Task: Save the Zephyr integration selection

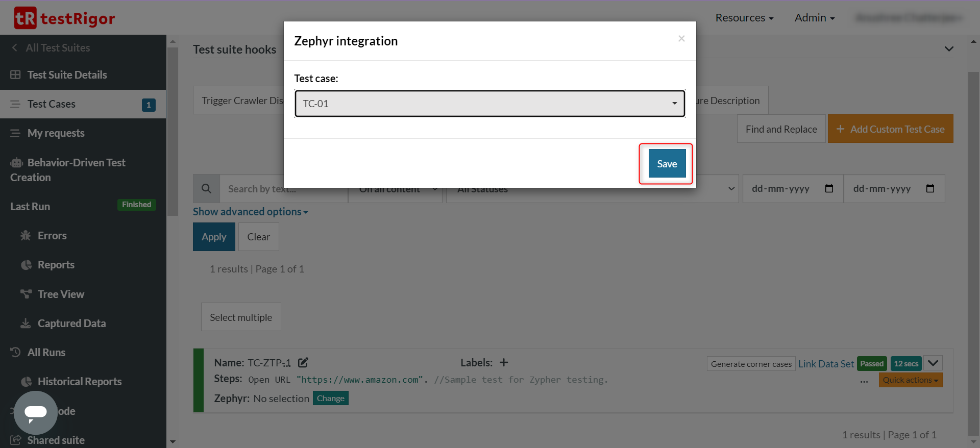Action: [x=667, y=164]
